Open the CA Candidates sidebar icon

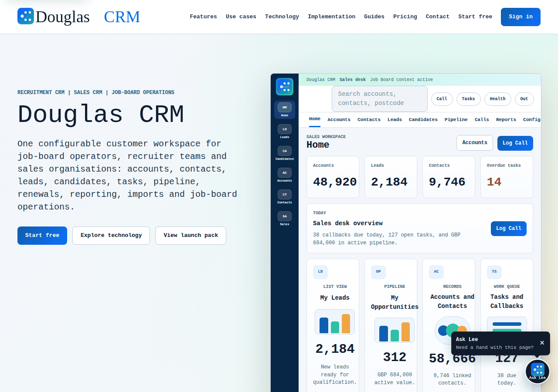point(285,153)
